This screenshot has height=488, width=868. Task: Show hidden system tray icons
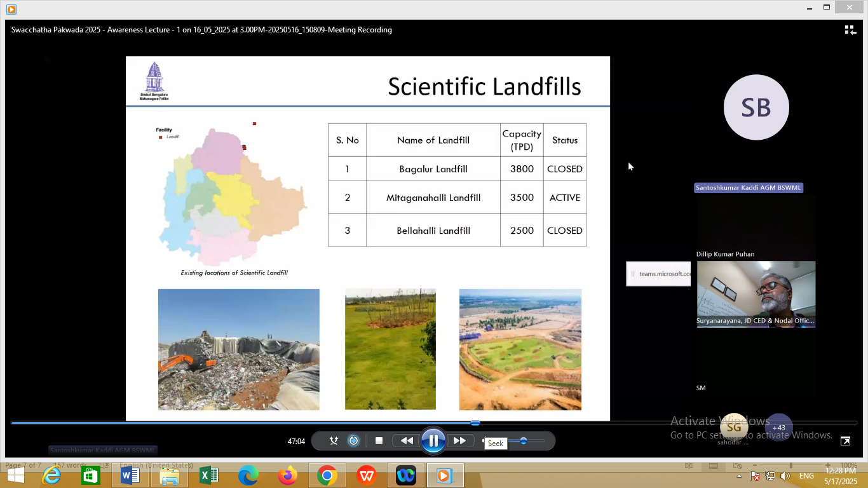point(739,476)
